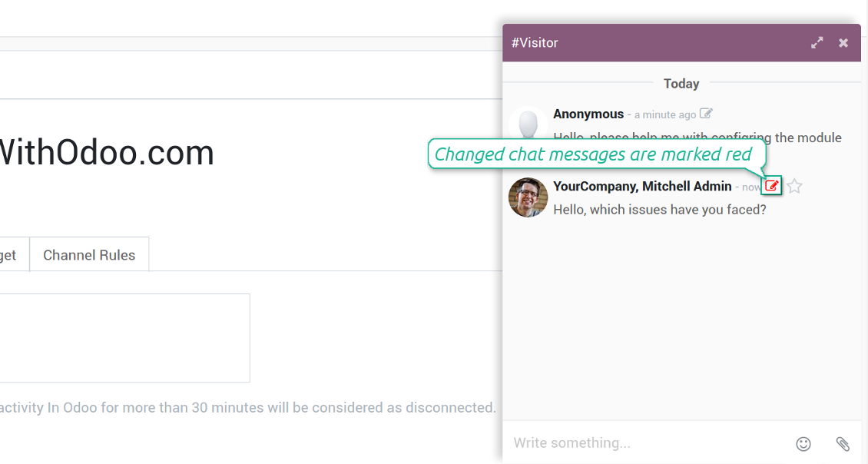Open YourCompany, Mitchell Admin author name
The height and width of the screenshot is (464, 868).
643,186
